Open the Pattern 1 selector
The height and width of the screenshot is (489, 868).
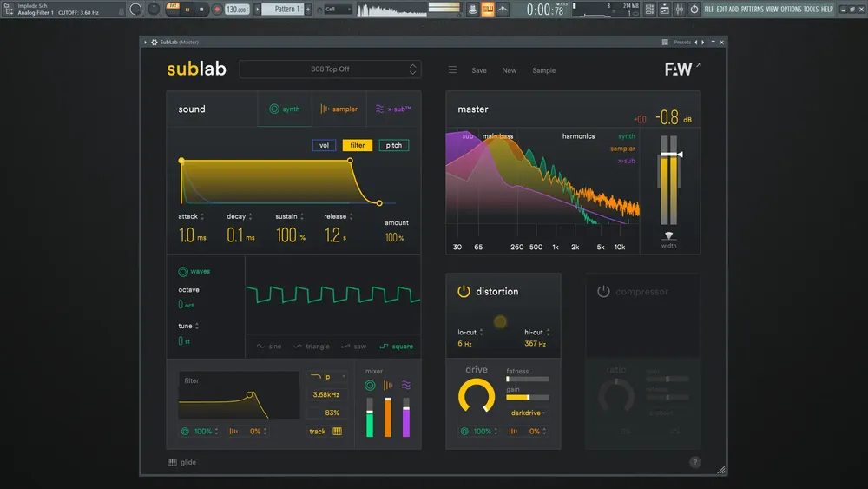pos(284,9)
